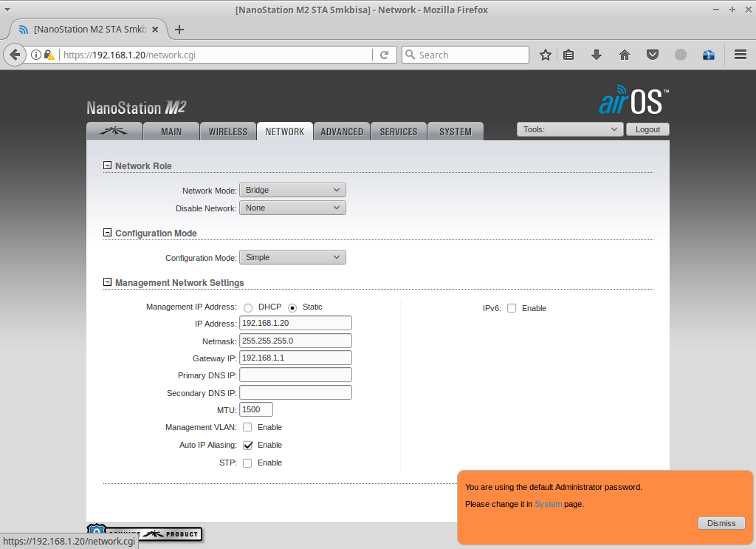Disable Auto IP Aliasing checkbox
This screenshot has height=549, width=756.
click(248, 445)
